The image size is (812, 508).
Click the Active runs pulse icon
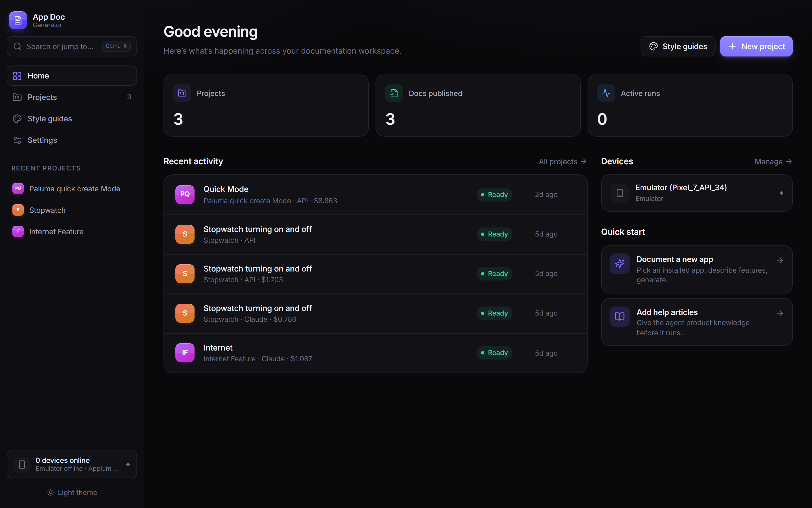pos(606,93)
